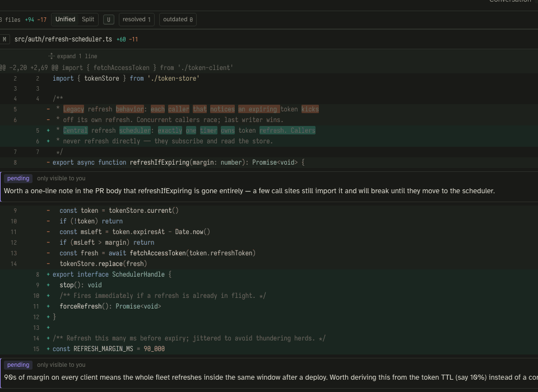Select added line const REFRESH_MARGIN_MS = 90_000
This screenshot has height=392, width=538.
269,348
